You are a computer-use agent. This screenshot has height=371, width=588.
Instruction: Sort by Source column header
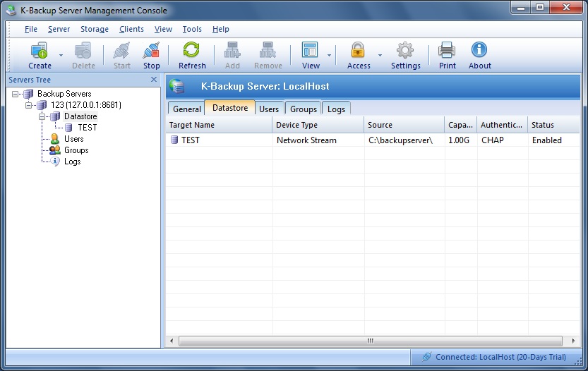[x=404, y=125]
